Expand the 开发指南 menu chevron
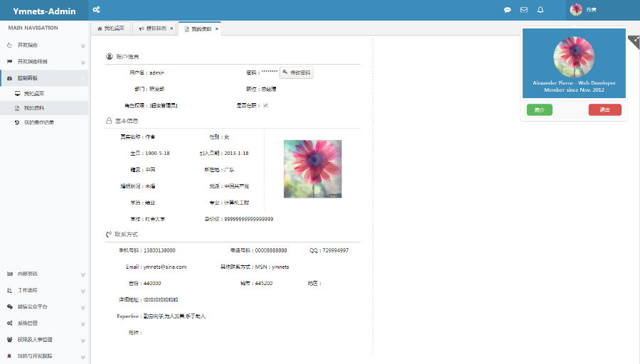The height and width of the screenshot is (364, 640). tap(83, 46)
